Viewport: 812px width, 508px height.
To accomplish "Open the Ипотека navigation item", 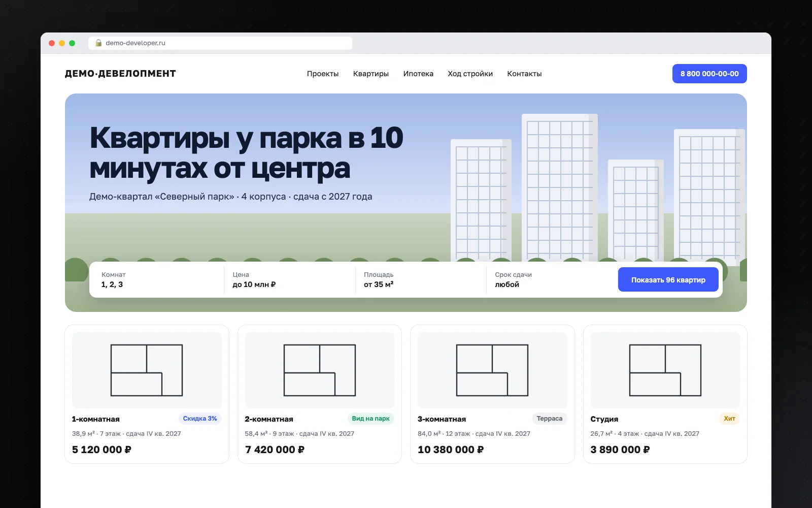I will point(418,74).
